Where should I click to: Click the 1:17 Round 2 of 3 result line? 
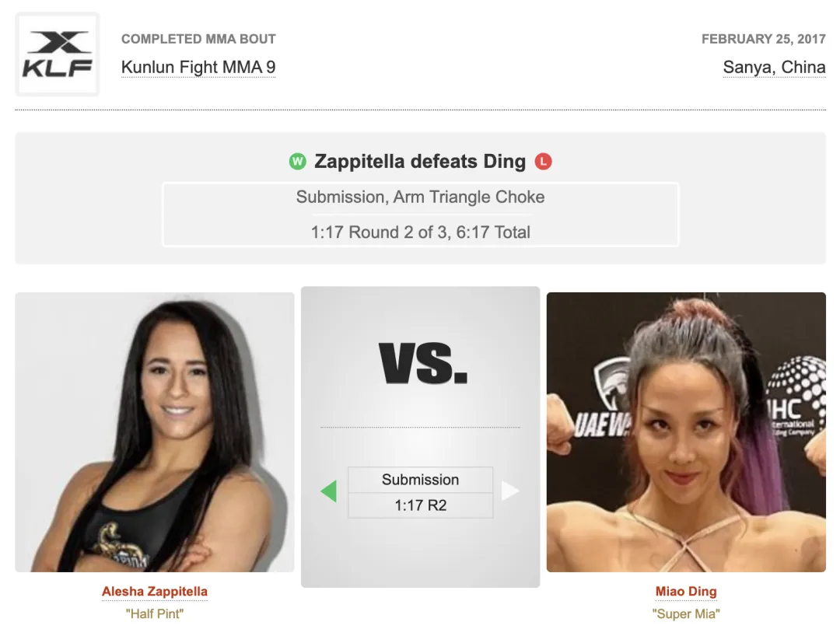(x=421, y=232)
